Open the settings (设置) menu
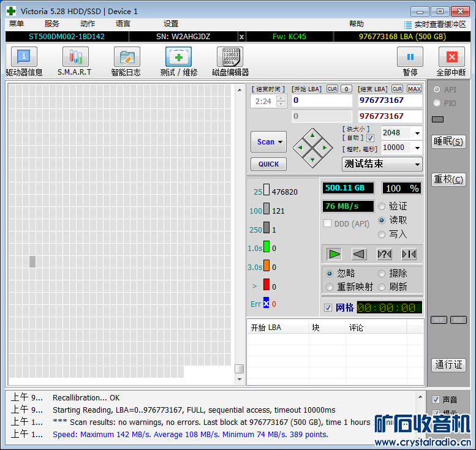 pyautogui.click(x=171, y=24)
